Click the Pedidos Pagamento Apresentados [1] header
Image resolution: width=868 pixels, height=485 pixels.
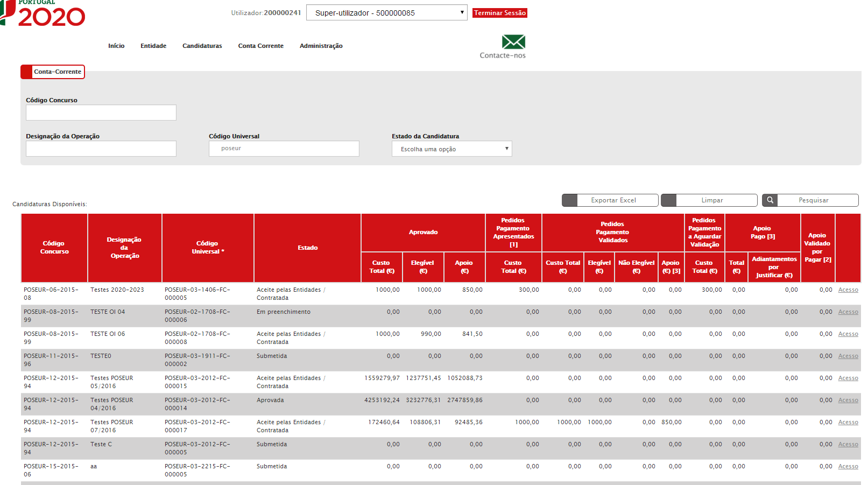click(x=513, y=233)
